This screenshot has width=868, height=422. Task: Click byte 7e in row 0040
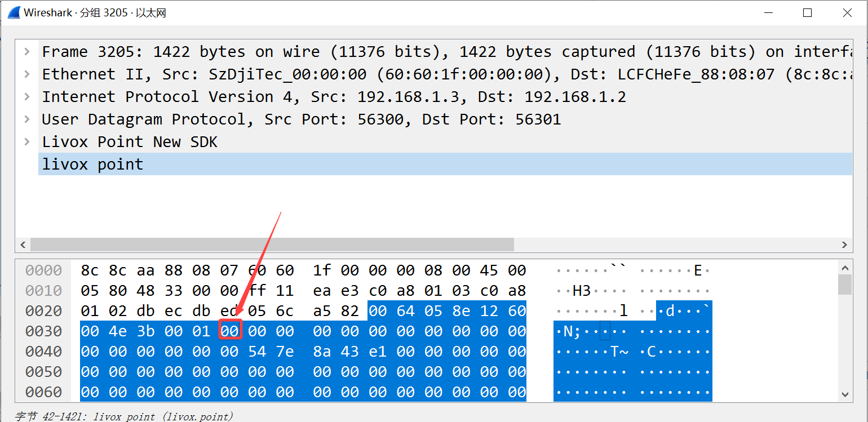tap(285, 352)
